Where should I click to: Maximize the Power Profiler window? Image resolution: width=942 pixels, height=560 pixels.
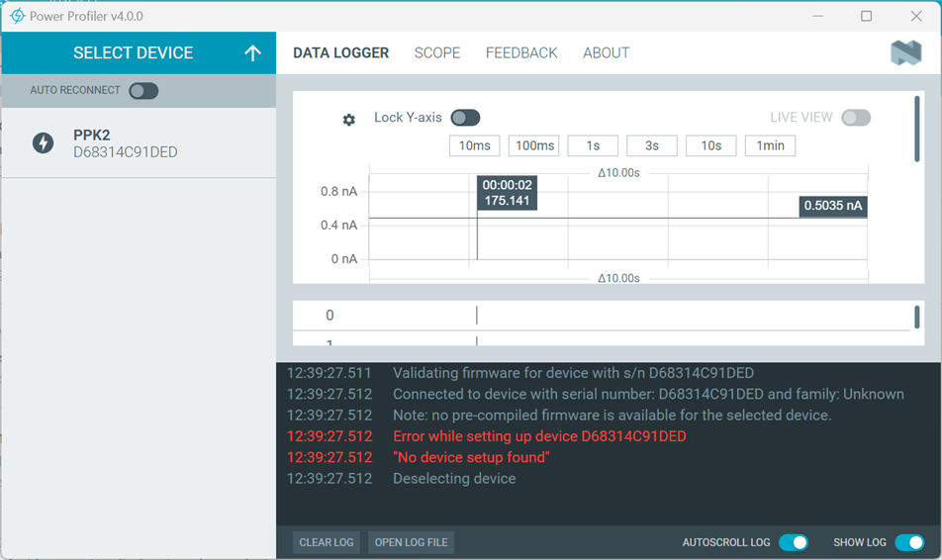click(867, 16)
